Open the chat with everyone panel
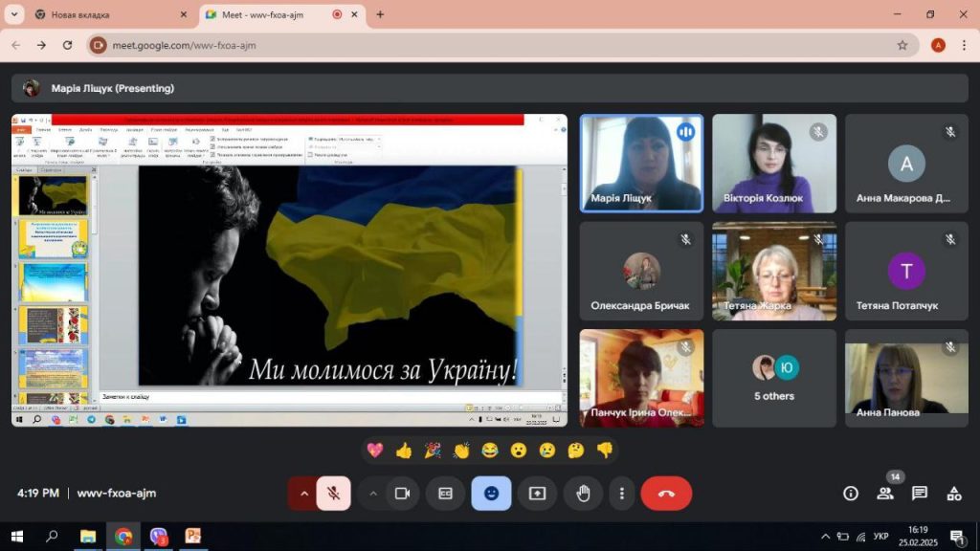The height and width of the screenshot is (551, 980). coord(919,494)
